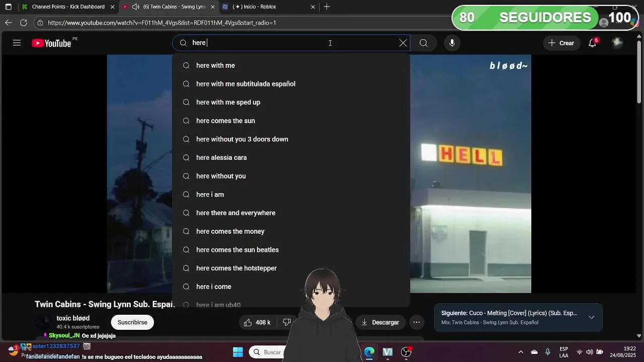The width and height of the screenshot is (644, 362).
Task: Dislike the video with thumbs down
Action: tap(286, 322)
